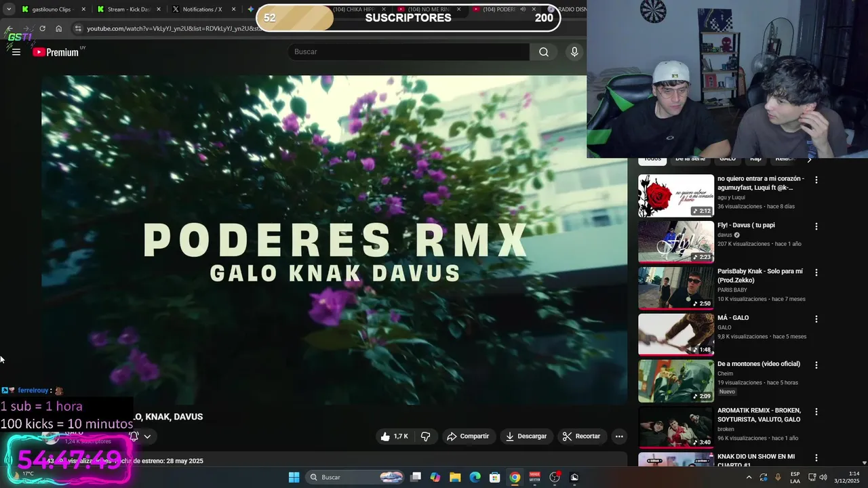868x488 pixels.
Task: Mute the (104) PODERES tab audio icon
Action: pos(522,9)
